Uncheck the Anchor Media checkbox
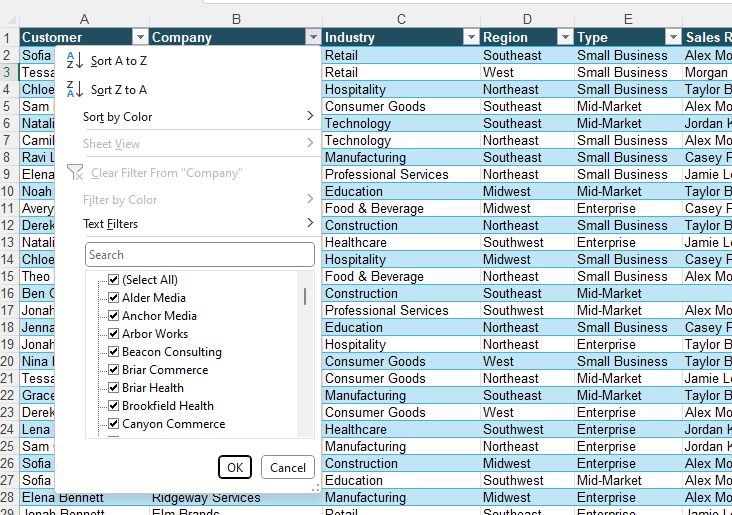Screen dimensions: 732x515 pos(113,316)
